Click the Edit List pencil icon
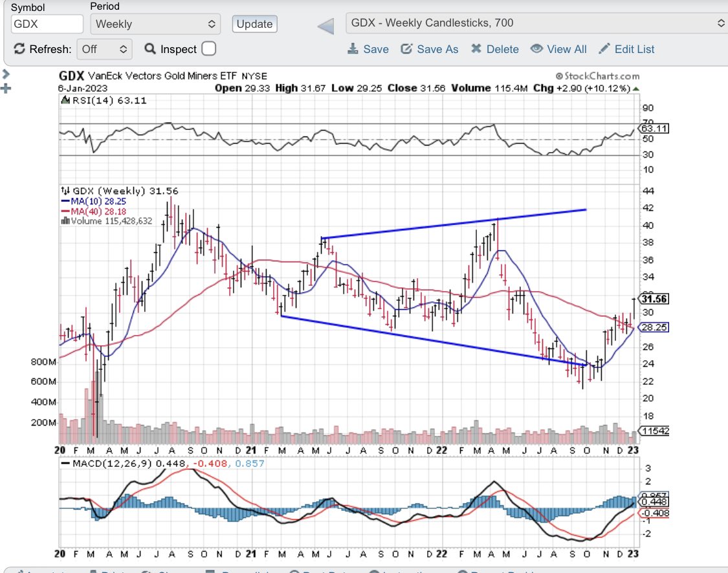728x573 pixels. 604,49
